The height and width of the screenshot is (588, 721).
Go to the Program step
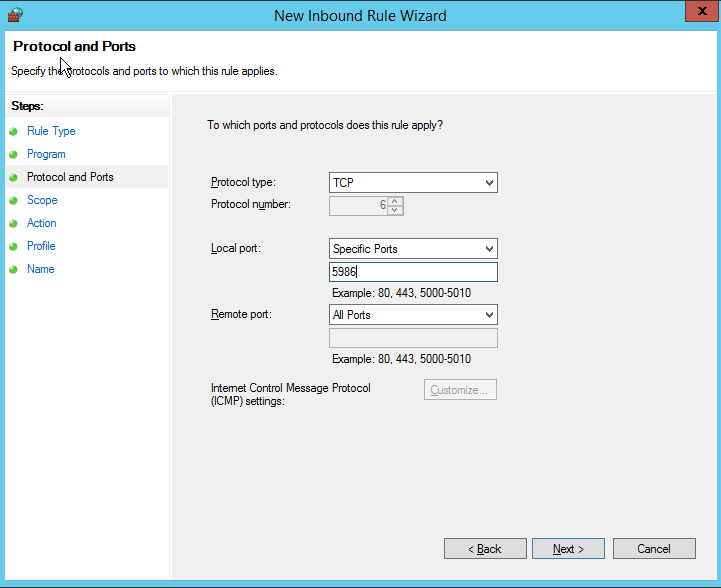point(46,154)
